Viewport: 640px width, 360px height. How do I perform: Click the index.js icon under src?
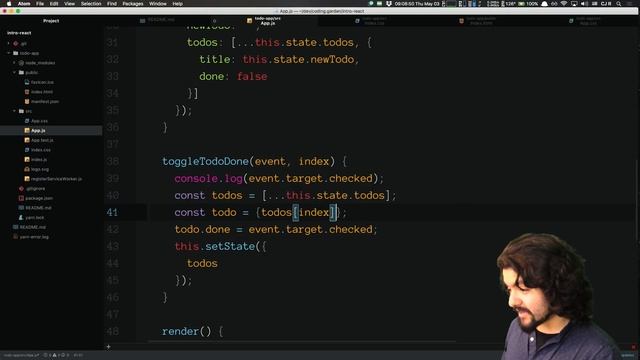pyautogui.click(x=27, y=160)
